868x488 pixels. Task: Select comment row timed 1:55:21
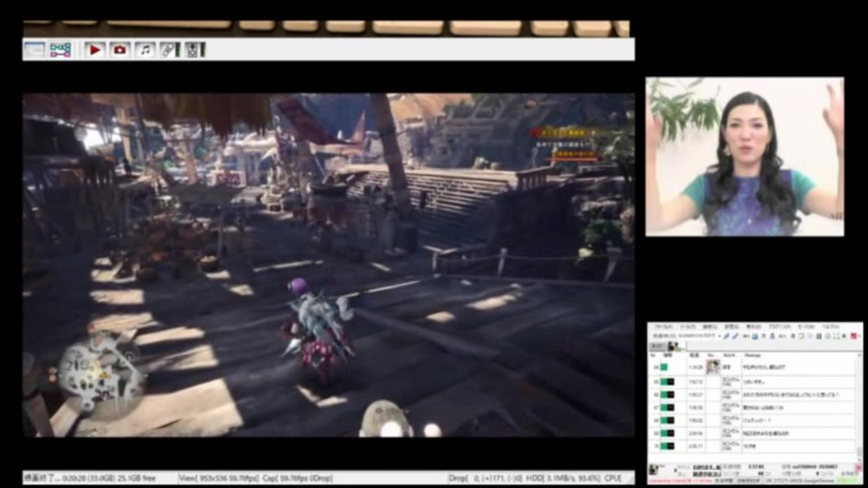(x=753, y=395)
